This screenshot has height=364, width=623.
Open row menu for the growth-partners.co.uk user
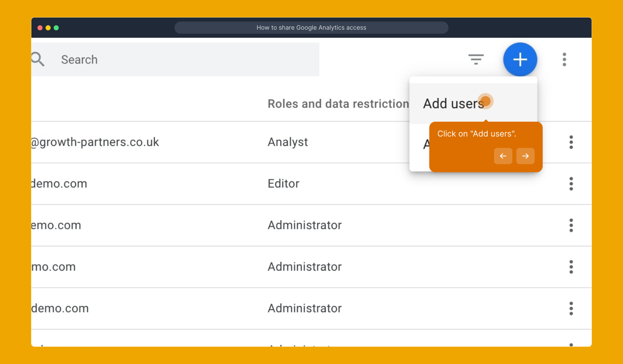tap(571, 142)
